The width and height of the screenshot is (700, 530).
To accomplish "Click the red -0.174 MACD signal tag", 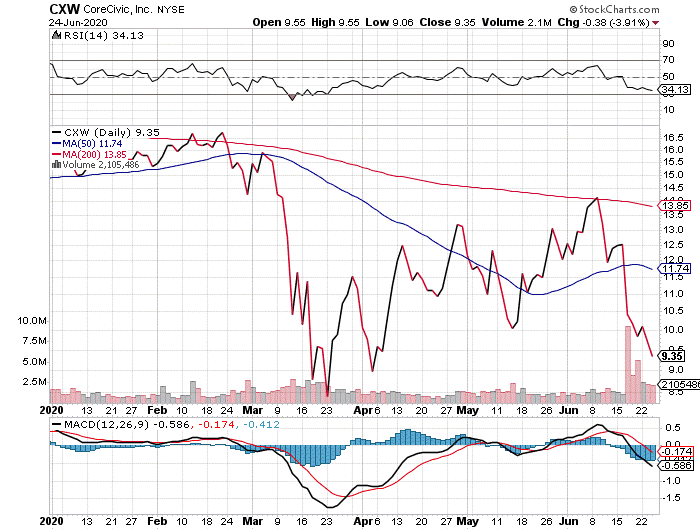I will [676, 453].
